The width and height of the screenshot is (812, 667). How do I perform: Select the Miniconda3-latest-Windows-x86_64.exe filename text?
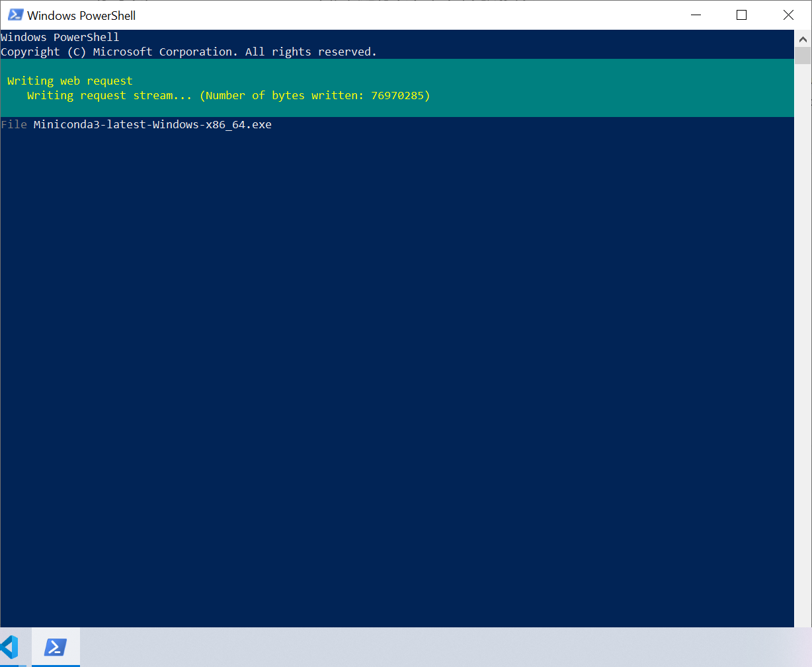click(x=152, y=124)
